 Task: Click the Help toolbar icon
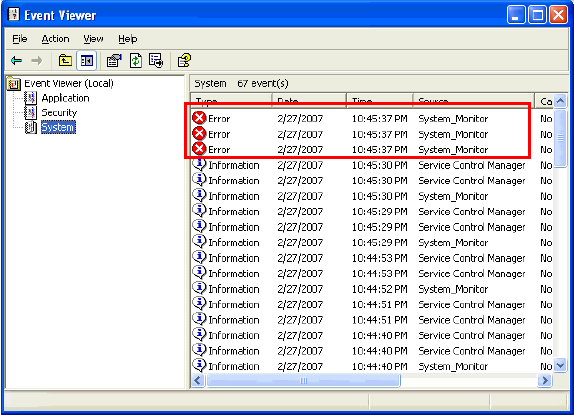point(184,60)
